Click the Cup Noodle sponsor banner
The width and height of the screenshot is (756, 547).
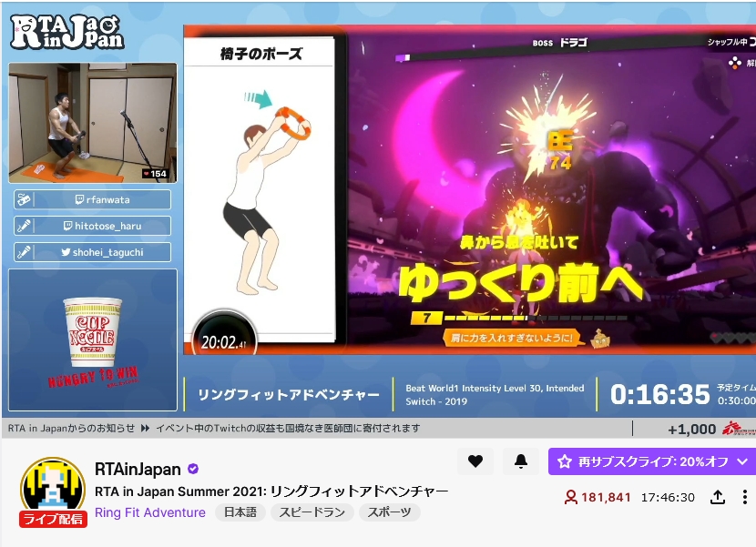[x=93, y=339]
